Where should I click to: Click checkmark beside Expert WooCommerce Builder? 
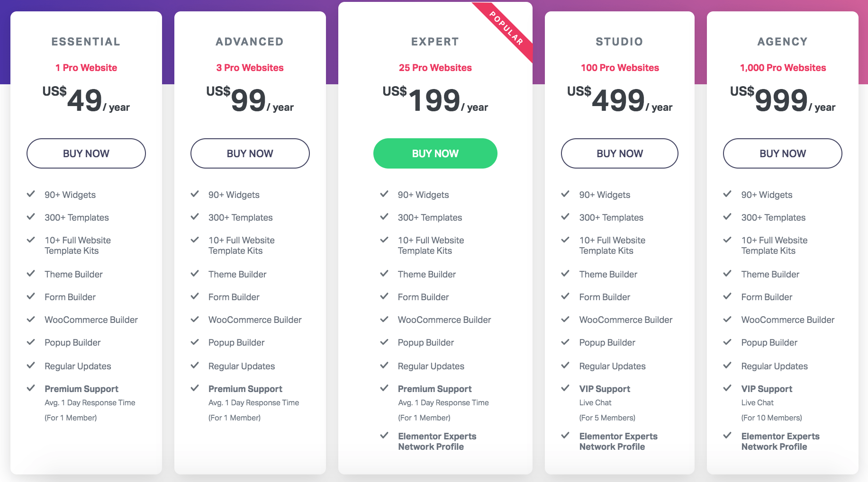pos(384,319)
